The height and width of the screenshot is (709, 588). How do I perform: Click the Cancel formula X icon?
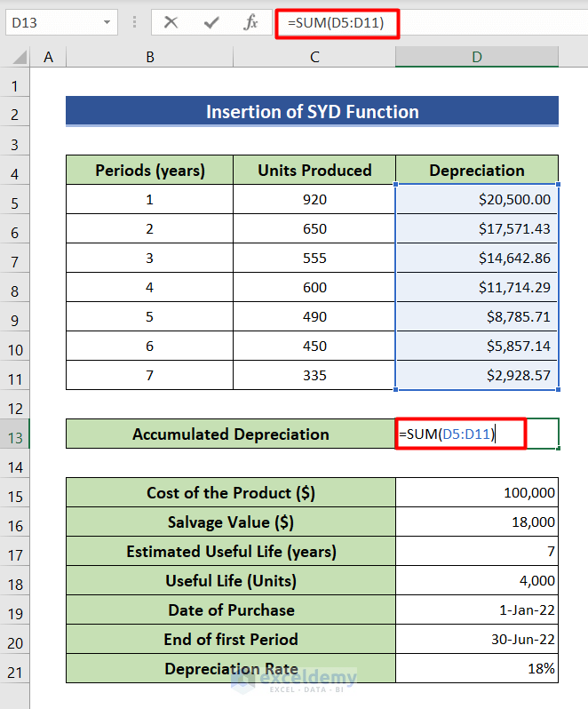click(x=171, y=22)
